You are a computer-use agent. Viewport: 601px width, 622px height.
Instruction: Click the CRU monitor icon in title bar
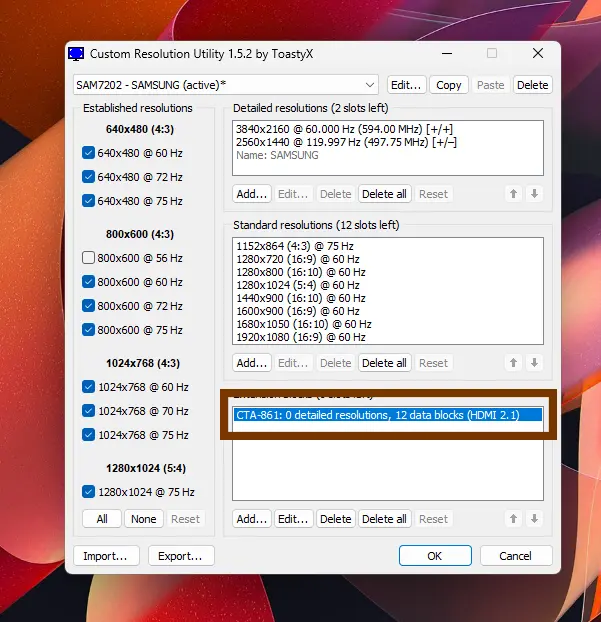click(x=76, y=54)
